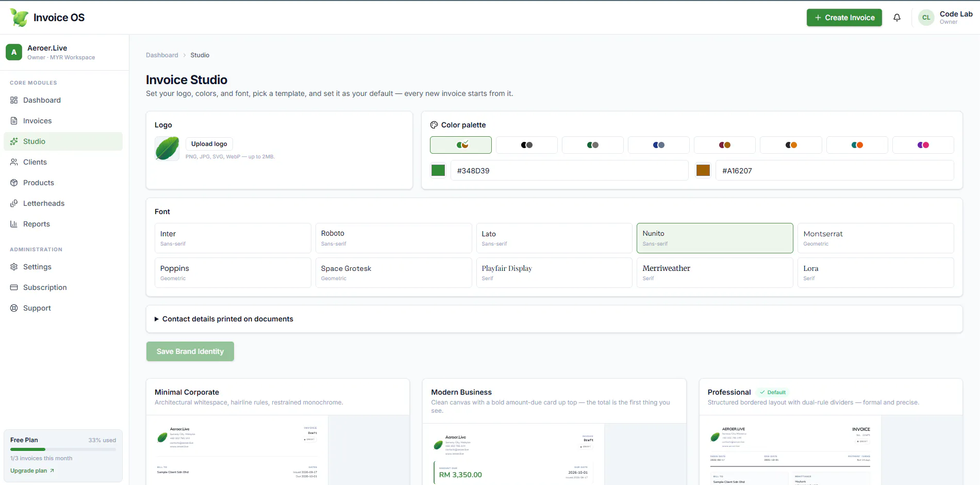Edit the #A16207 hex color field
Image resolution: width=980 pixels, height=485 pixels.
pos(835,170)
